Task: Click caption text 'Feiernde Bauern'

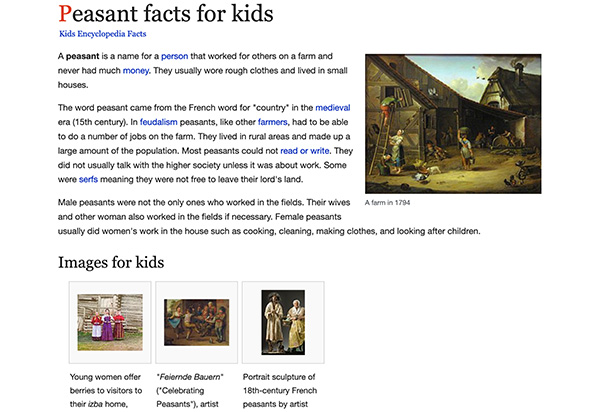Action: (190, 377)
